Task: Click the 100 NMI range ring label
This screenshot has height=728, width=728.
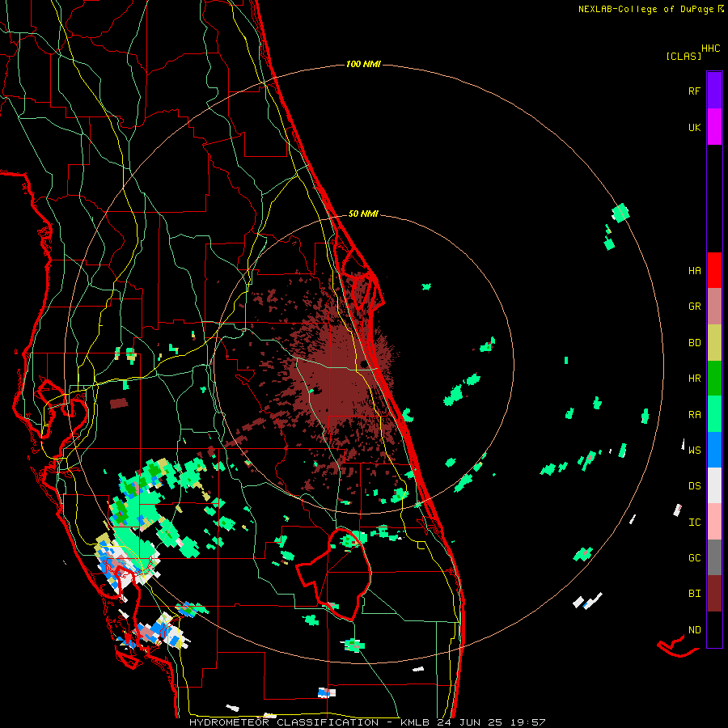Action: 363,64
